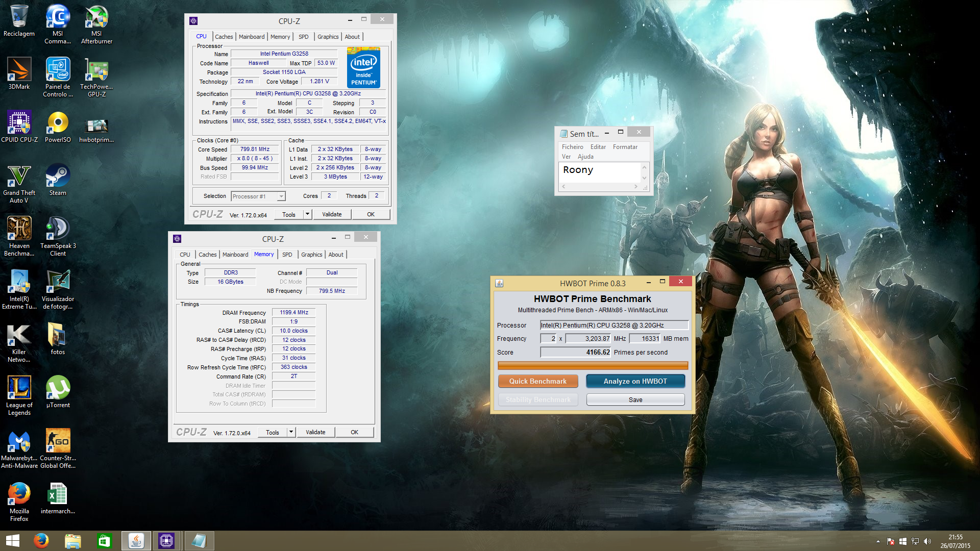This screenshot has width=980, height=551.
Task: Switch to Notepad taskbar item
Action: click(199, 541)
